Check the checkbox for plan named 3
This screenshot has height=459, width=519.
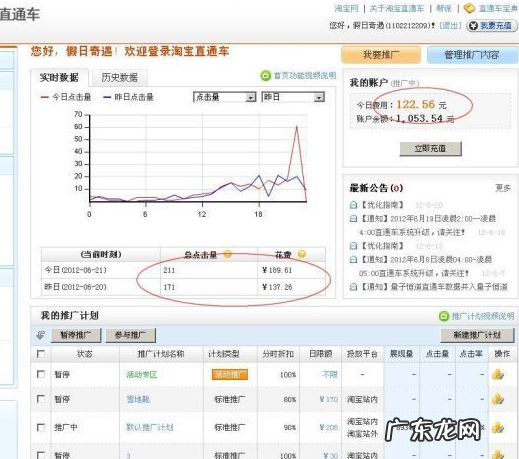pos(41,455)
